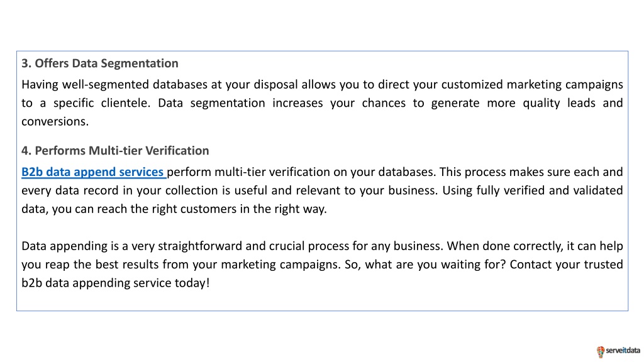Click the word "clientele" in the paragraph

(x=124, y=103)
